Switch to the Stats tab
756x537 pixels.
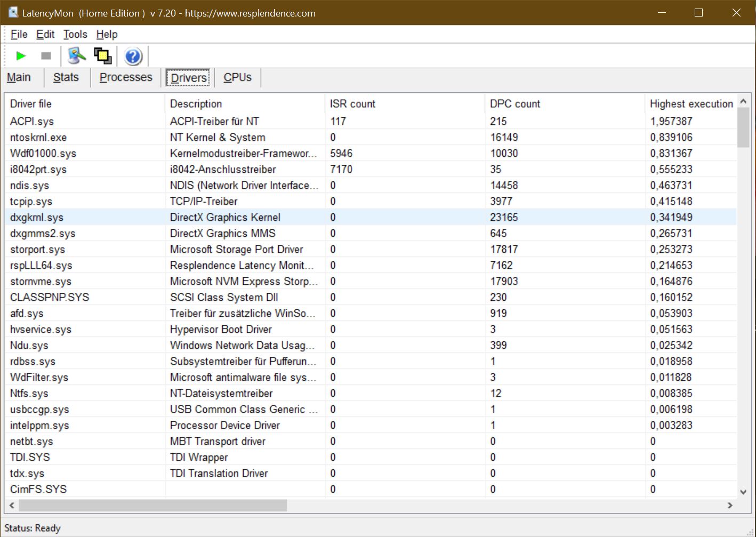[x=66, y=78]
